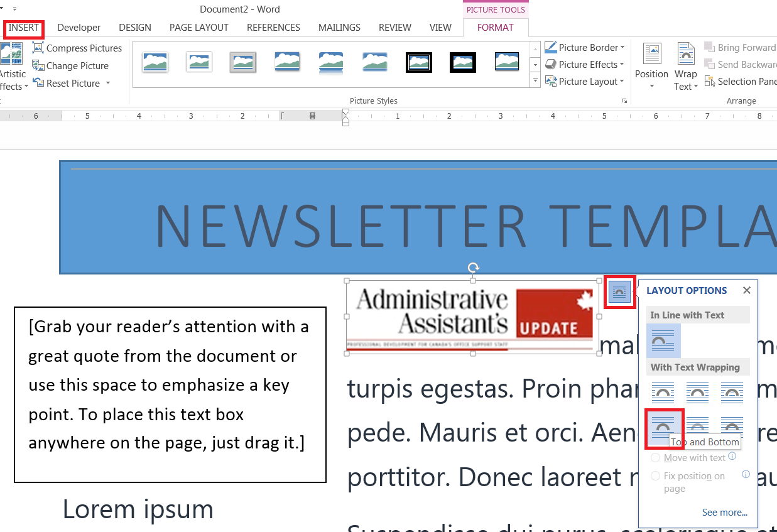Close the Layout Options panel
The height and width of the screenshot is (532, 777).
[x=746, y=290]
